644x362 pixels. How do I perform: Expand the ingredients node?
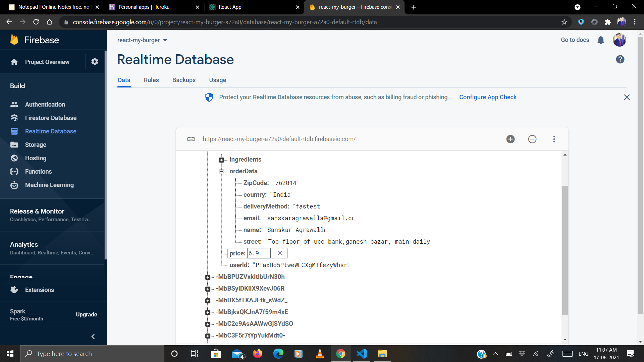221,160
